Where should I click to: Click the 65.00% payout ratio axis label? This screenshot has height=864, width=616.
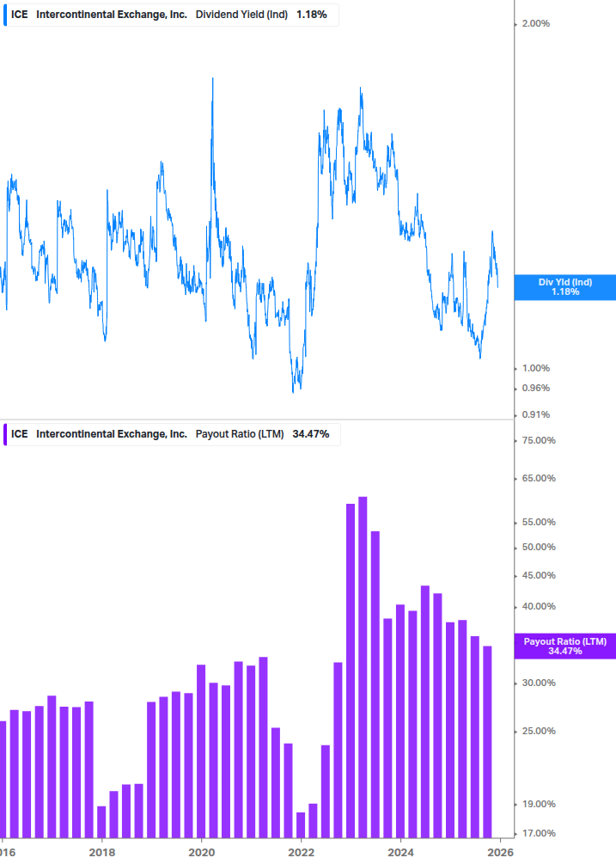pyautogui.click(x=539, y=478)
